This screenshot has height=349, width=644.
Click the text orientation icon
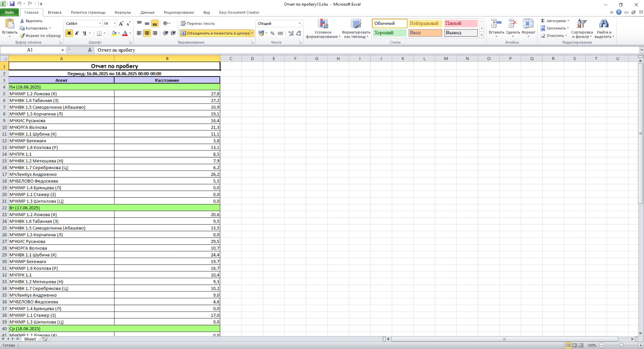pyautogui.click(x=166, y=23)
